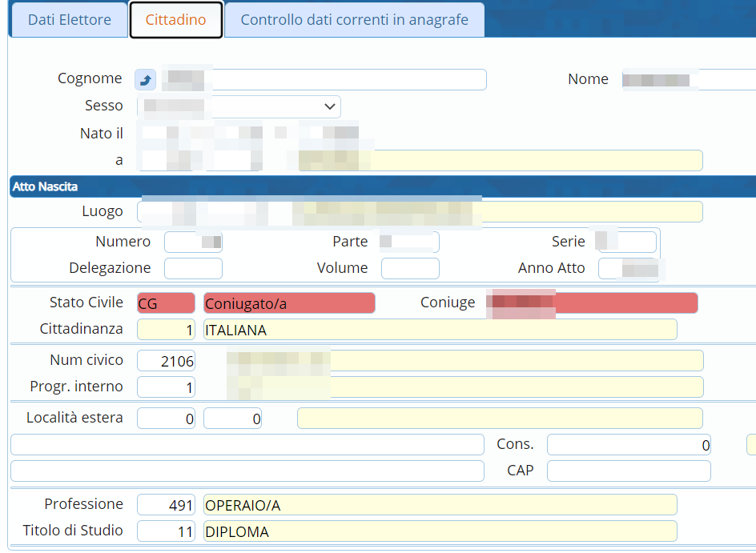This screenshot has height=553, width=756.
Task: Click the Titolo di Studio code field
Action: (x=166, y=531)
